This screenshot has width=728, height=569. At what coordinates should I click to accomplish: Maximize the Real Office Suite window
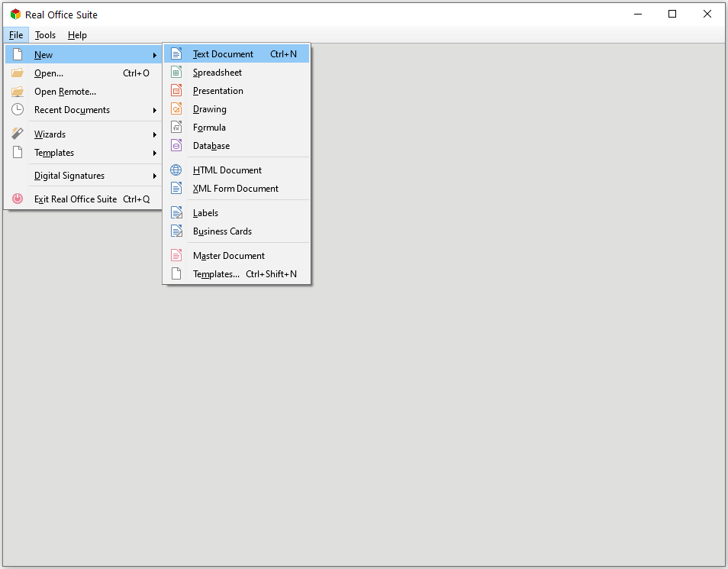click(672, 14)
